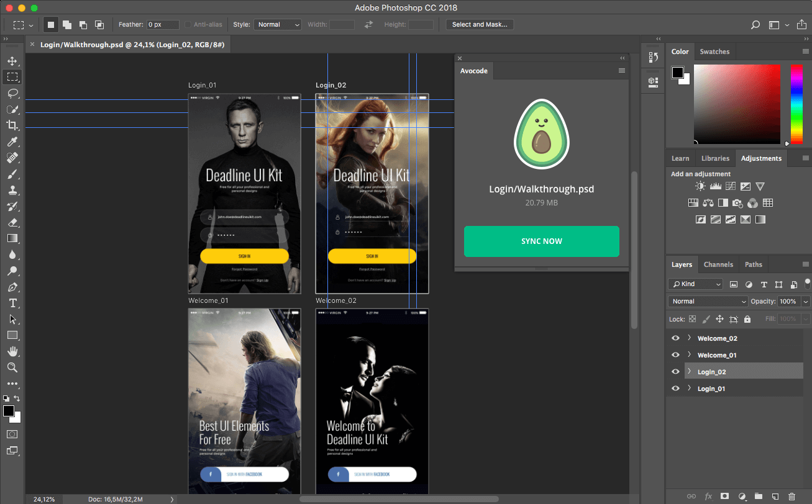
Task: Add a Color Balance adjustment
Action: (708, 203)
